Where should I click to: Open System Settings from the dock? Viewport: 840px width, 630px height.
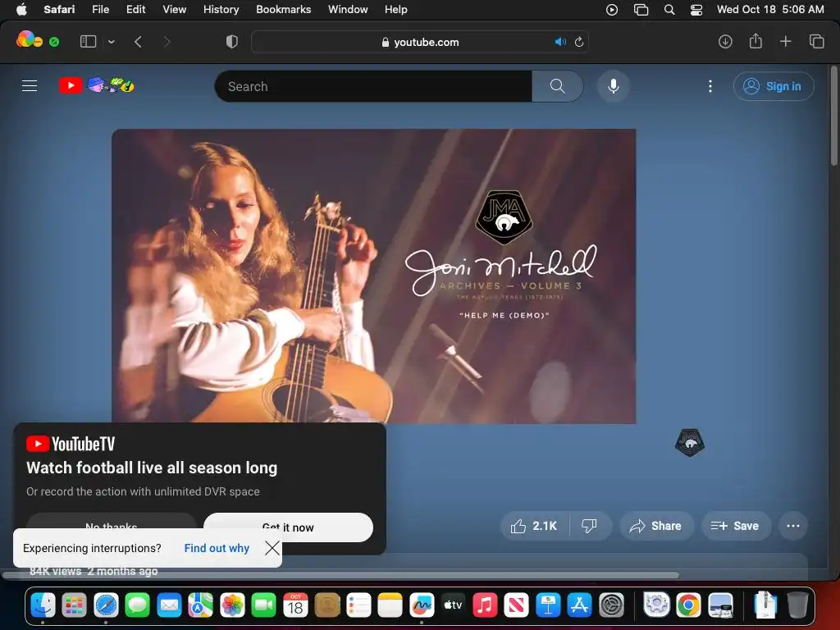point(611,605)
